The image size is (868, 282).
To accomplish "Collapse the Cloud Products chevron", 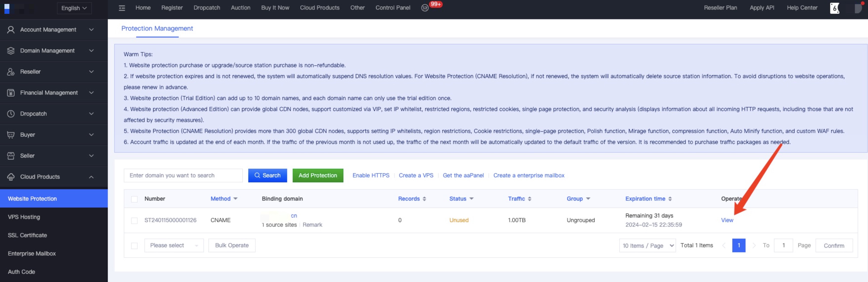I will click(x=91, y=177).
